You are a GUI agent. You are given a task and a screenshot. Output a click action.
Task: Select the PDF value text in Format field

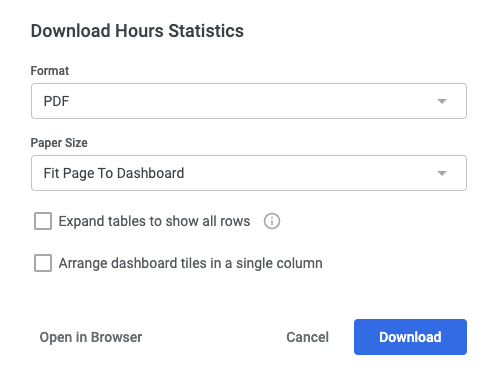[x=56, y=101]
